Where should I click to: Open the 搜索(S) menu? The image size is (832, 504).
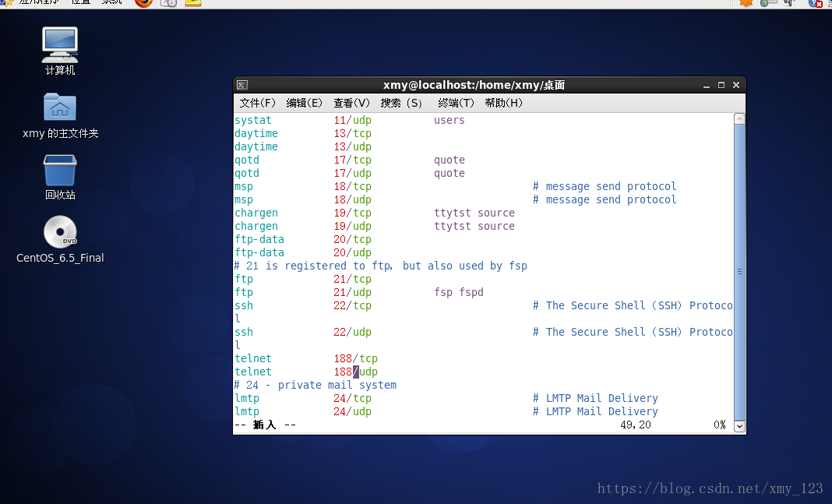pyautogui.click(x=401, y=103)
